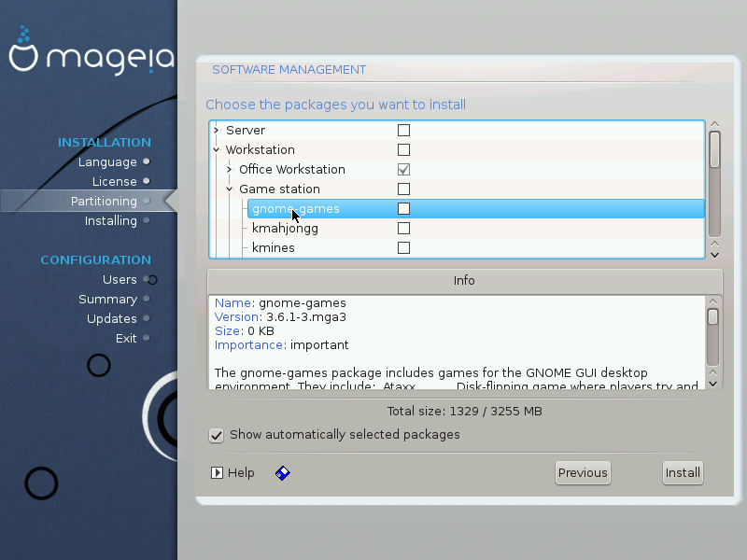Toggle the Office Workstation checkbox

coord(403,169)
